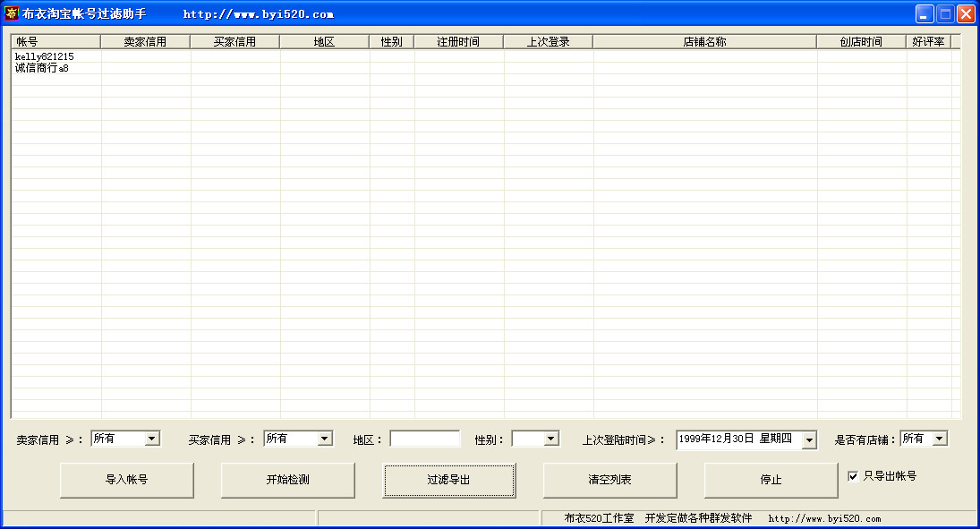Click the app logo icon in title bar
This screenshot has height=529, width=980.
[12, 13]
